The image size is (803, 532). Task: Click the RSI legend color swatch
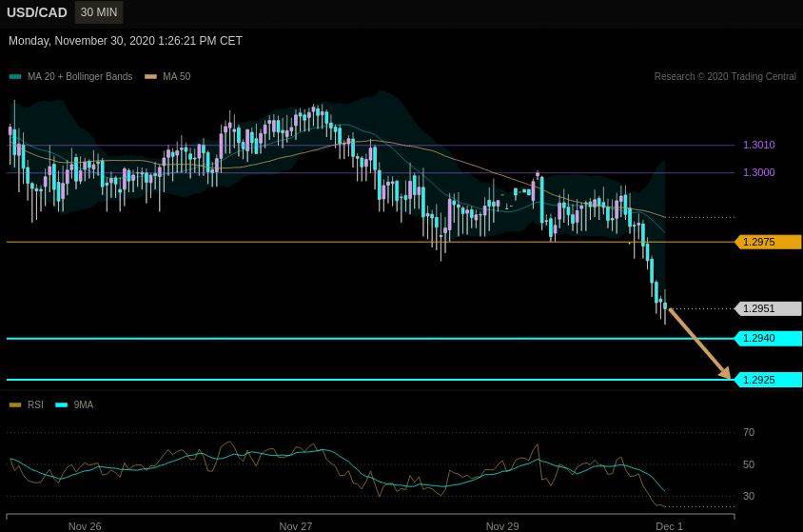click(x=15, y=405)
